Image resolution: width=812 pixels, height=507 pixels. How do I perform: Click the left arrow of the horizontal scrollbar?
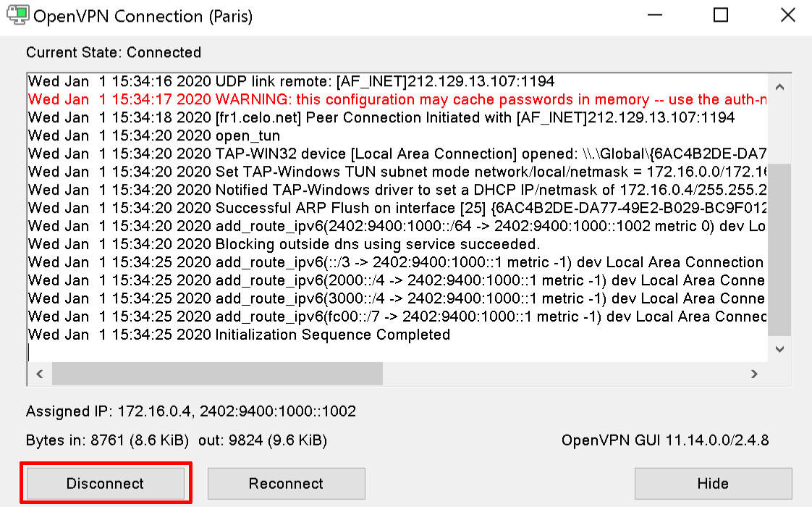[x=40, y=374]
